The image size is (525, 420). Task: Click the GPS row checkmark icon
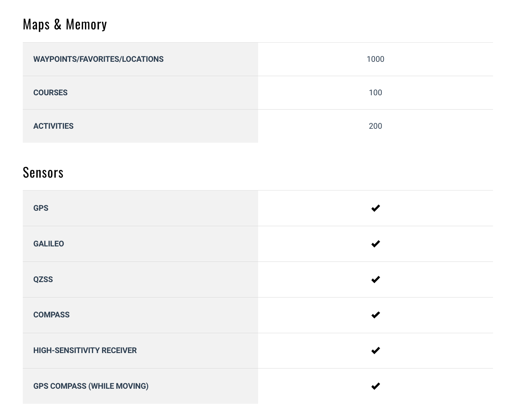(375, 208)
